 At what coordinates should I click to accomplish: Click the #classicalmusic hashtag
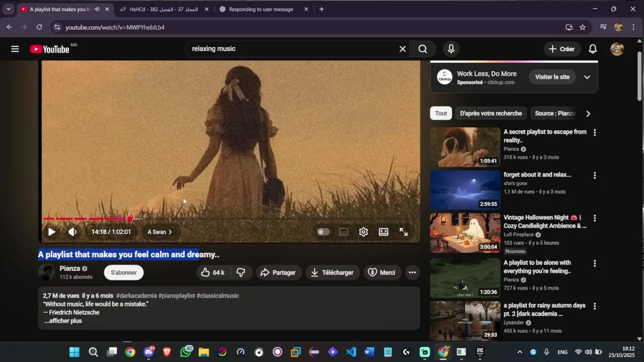pos(218,296)
